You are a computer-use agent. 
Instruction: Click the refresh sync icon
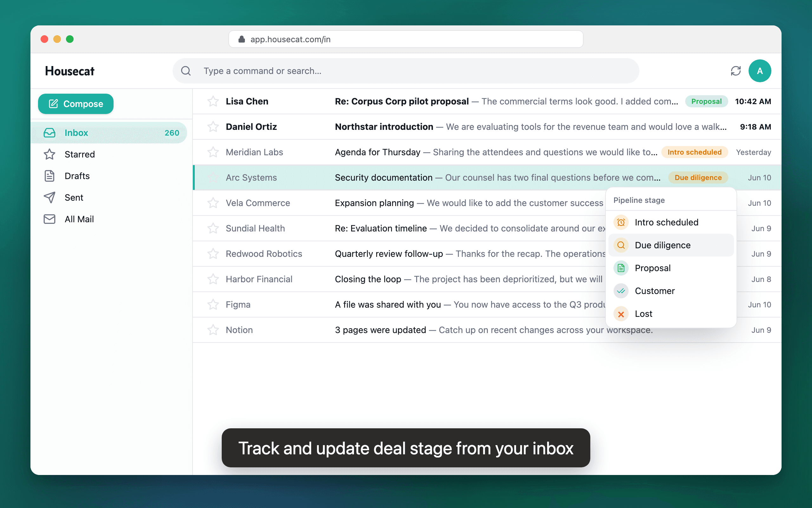tap(736, 71)
